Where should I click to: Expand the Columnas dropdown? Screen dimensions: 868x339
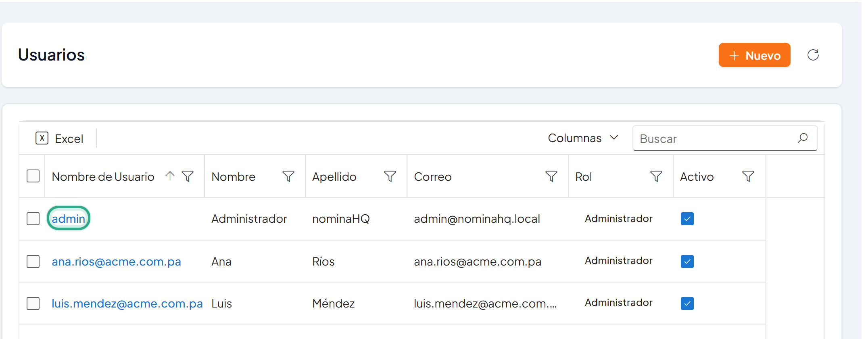583,138
